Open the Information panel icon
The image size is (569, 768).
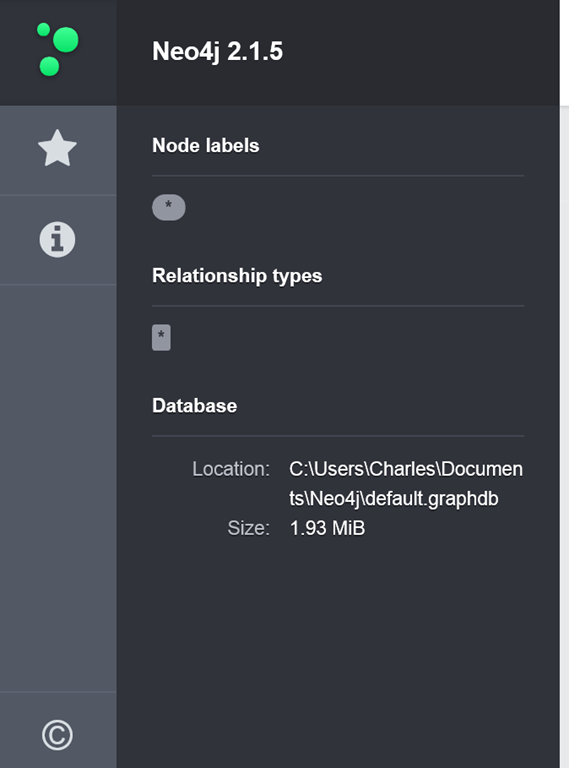tap(57, 240)
